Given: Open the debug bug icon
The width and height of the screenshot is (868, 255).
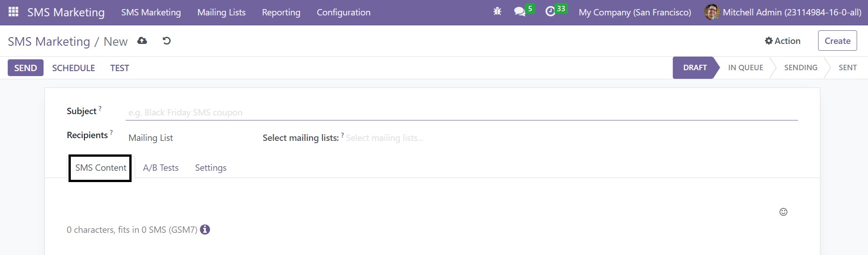Looking at the screenshot, I should (497, 12).
